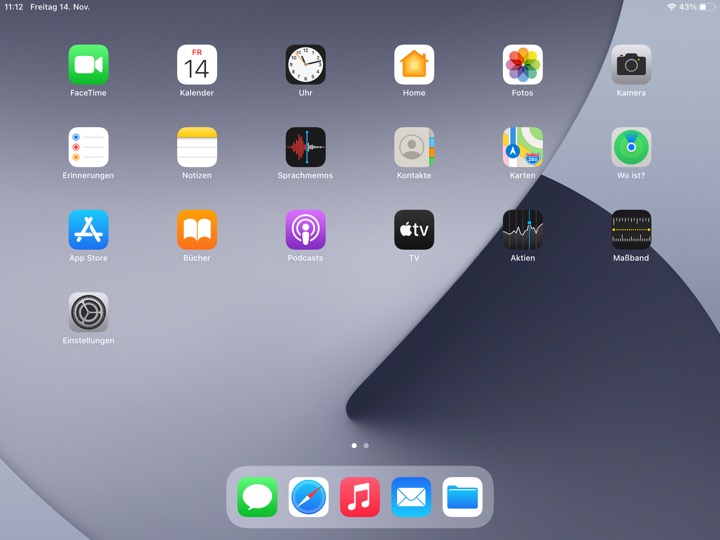
Task: Launch the Wo ist? app
Action: 631,147
